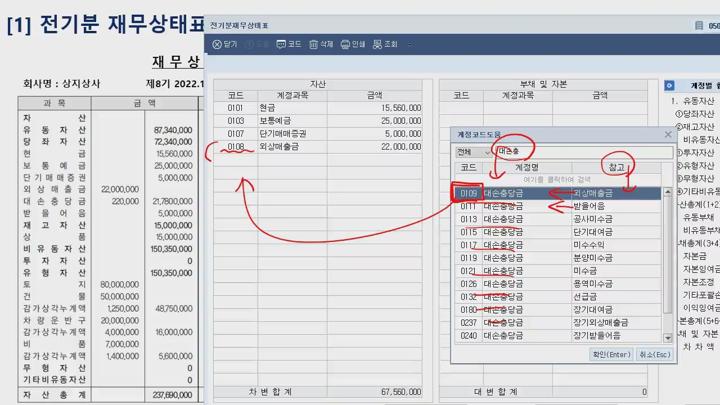Click the 부채 및 자본 section header
This screenshot has width=720, height=405.
click(x=543, y=84)
